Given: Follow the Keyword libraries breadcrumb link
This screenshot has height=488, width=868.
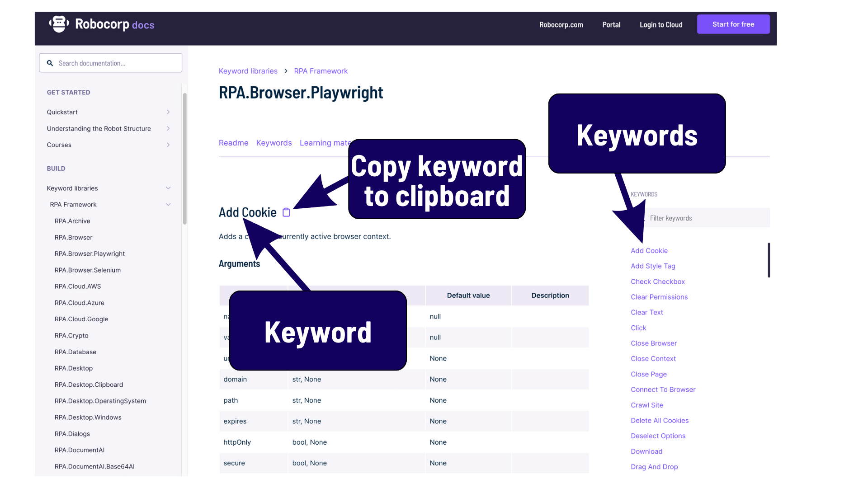Looking at the screenshot, I should tap(248, 71).
